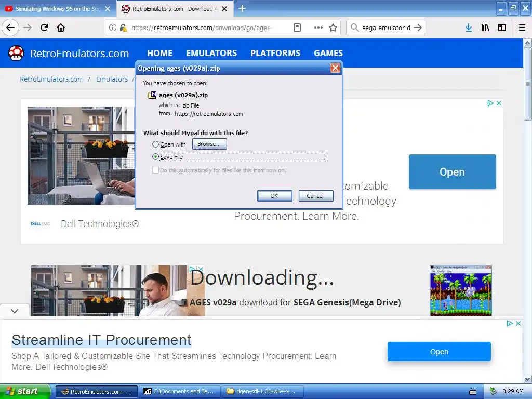
Task: Open a new tab with the plus
Action: pos(242,8)
